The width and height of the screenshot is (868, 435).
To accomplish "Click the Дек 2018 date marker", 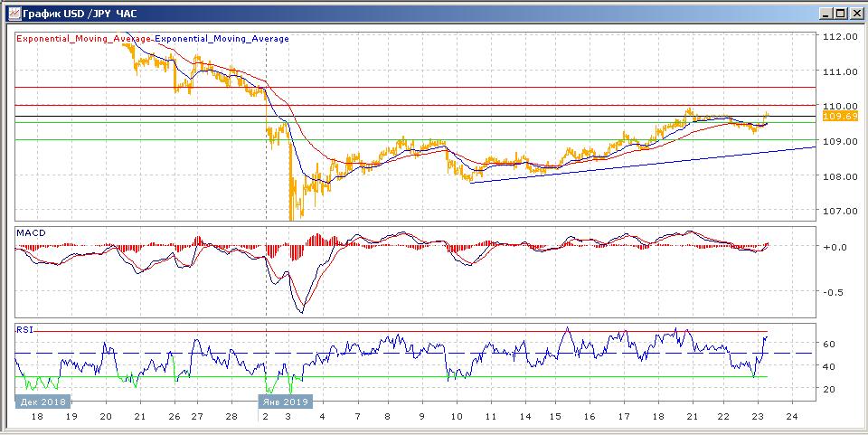I will (x=42, y=400).
